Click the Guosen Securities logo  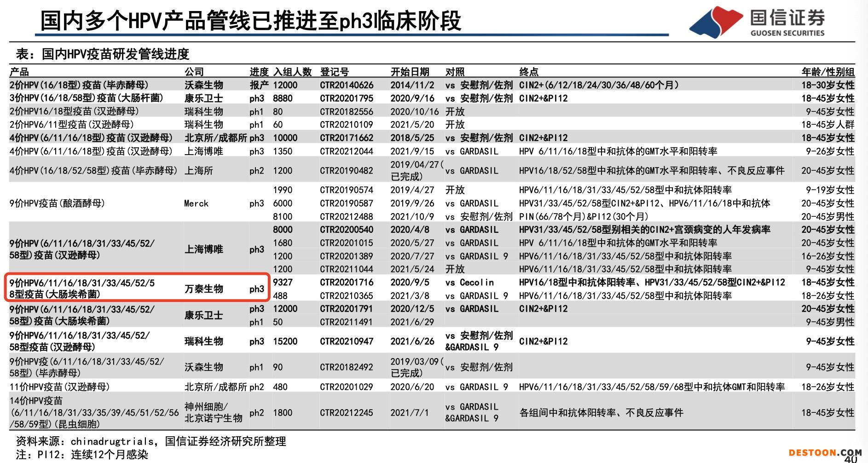(757, 22)
